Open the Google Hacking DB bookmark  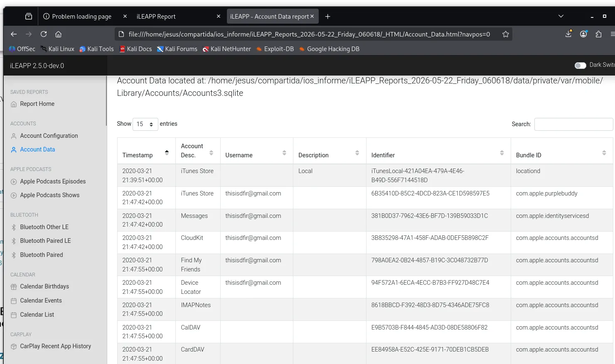[329, 49]
